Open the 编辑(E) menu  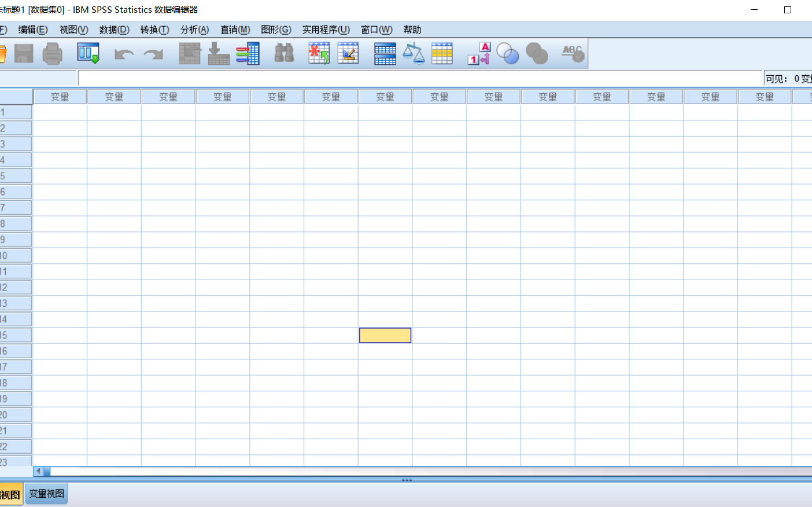(33, 30)
